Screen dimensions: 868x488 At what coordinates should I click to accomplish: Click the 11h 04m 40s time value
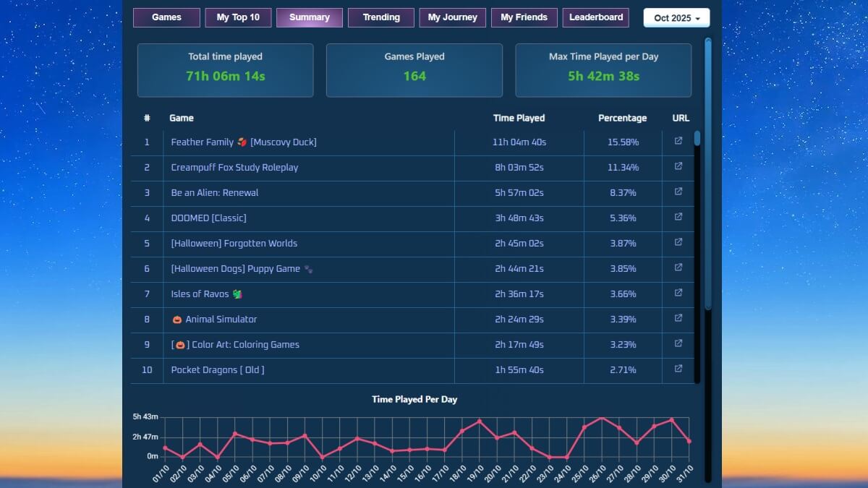pos(519,142)
